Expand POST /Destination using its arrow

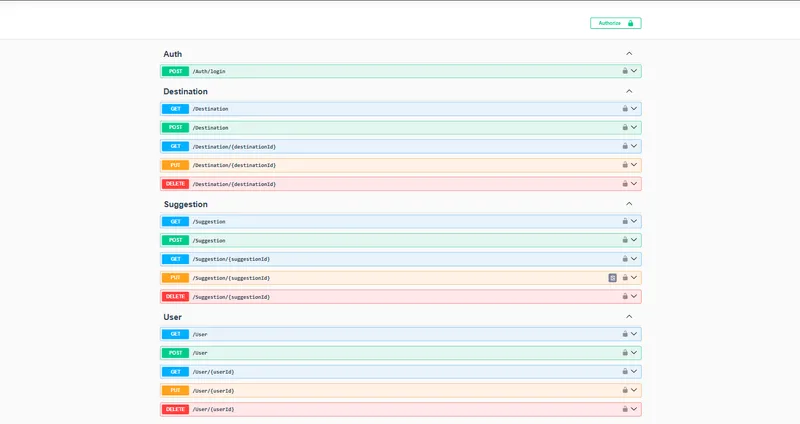tap(634, 128)
